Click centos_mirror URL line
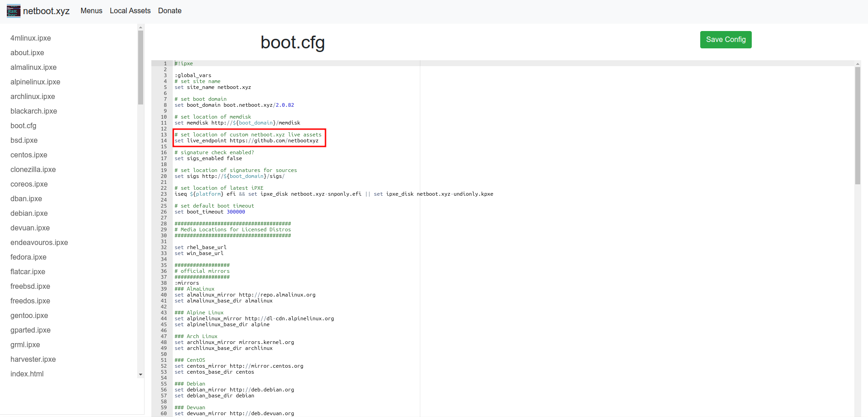Screen dimensions: 868x417 tap(239, 366)
